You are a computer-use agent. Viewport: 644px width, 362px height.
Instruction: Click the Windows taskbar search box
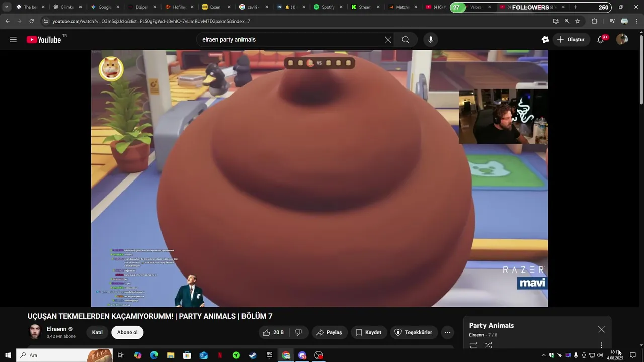pyautogui.click(x=64, y=355)
